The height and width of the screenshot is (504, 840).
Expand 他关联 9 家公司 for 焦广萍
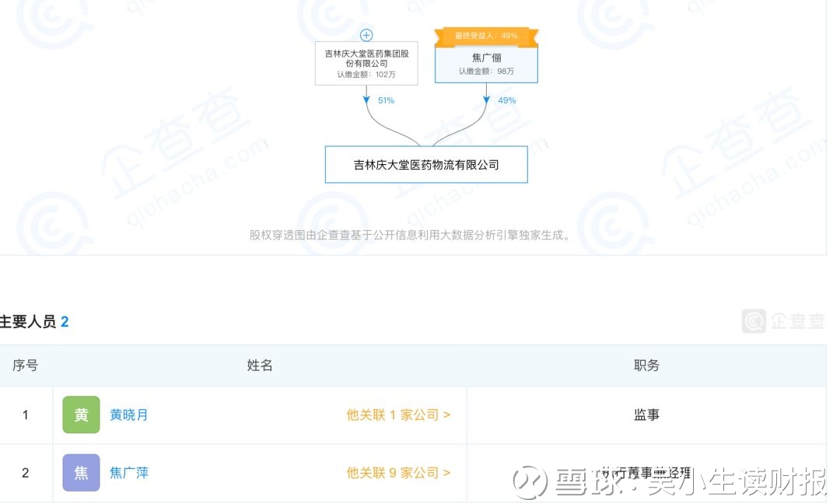398,473
